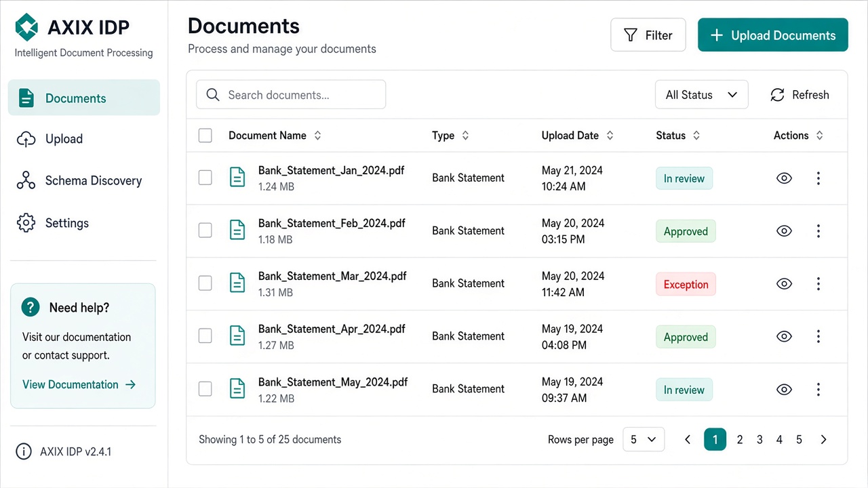
Task: Open the View Documentation link
Action: pyautogui.click(x=79, y=384)
